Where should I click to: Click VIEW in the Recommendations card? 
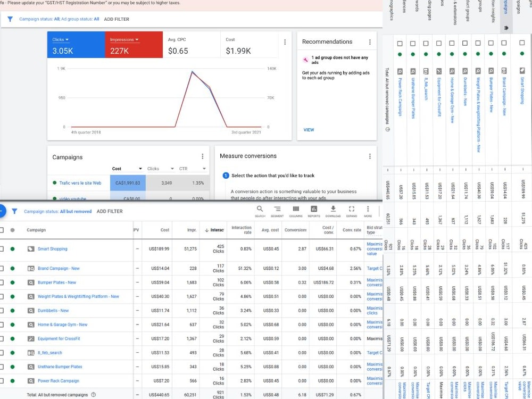[x=309, y=130]
